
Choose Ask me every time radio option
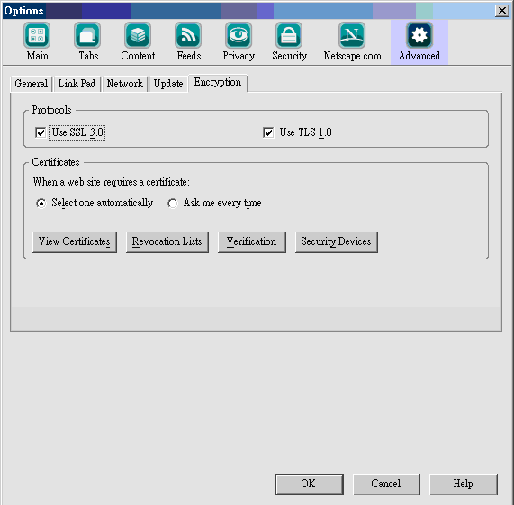172,203
